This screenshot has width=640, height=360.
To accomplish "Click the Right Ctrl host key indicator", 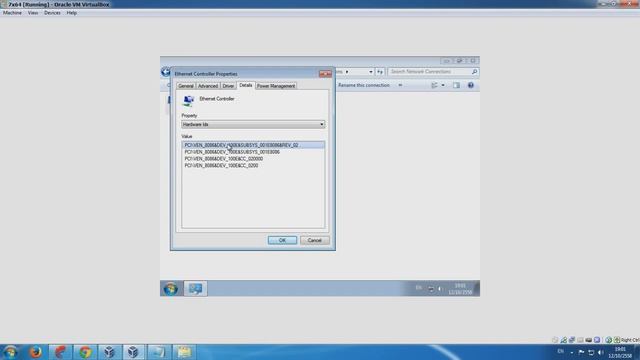I will coord(630,340).
